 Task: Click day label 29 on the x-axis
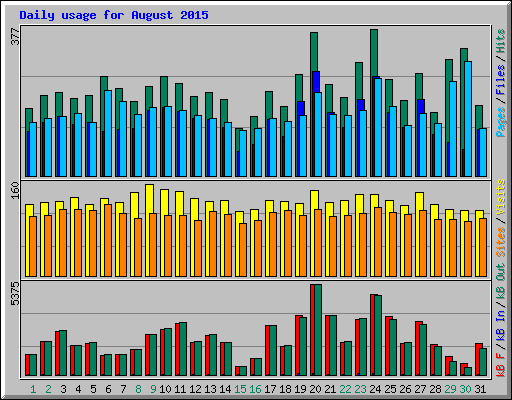(x=450, y=389)
